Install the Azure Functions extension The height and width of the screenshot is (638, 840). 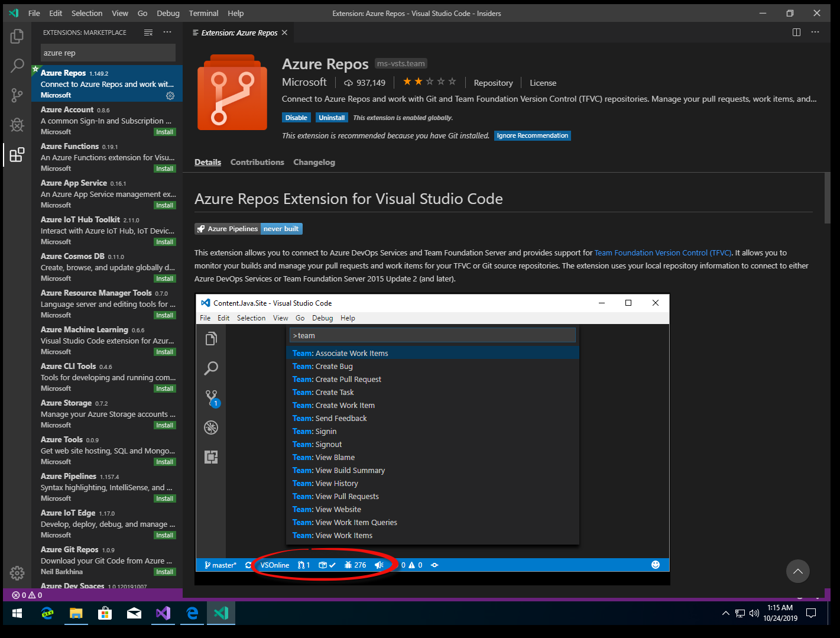pos(164,168)
